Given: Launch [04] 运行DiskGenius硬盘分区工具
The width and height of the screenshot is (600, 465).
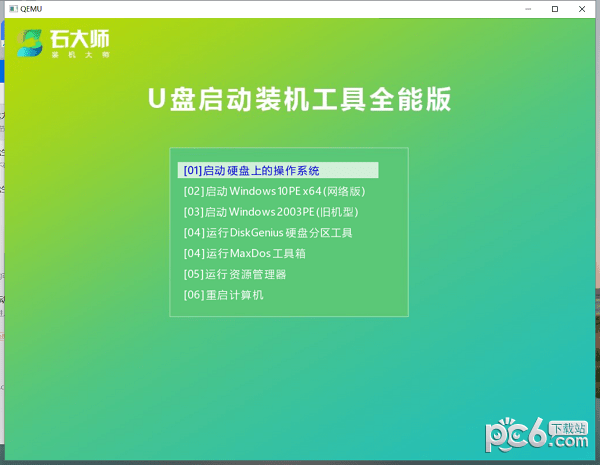Looking at the screenshot, I should point(268,233).
